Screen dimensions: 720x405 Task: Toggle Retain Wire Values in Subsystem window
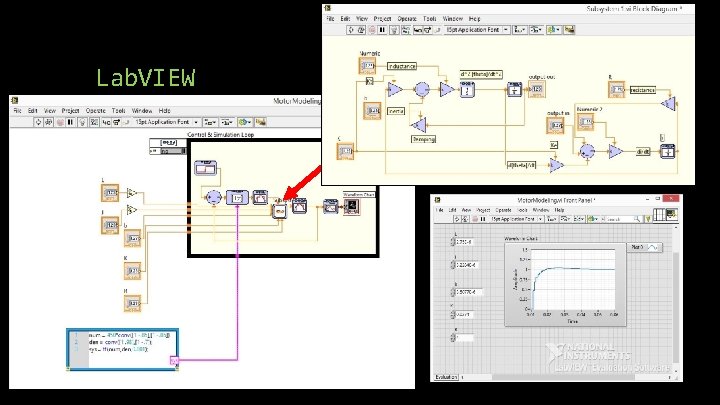[406, 30]
